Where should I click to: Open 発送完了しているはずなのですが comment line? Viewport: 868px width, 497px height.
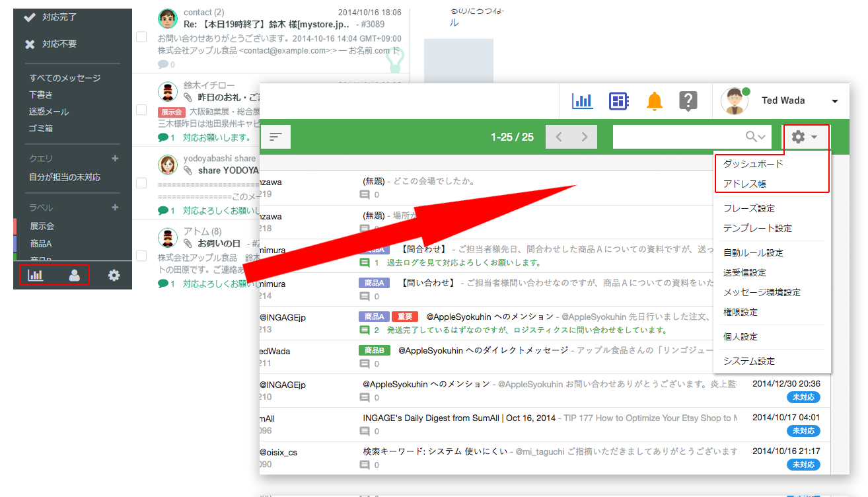click(x=527, y=330)
